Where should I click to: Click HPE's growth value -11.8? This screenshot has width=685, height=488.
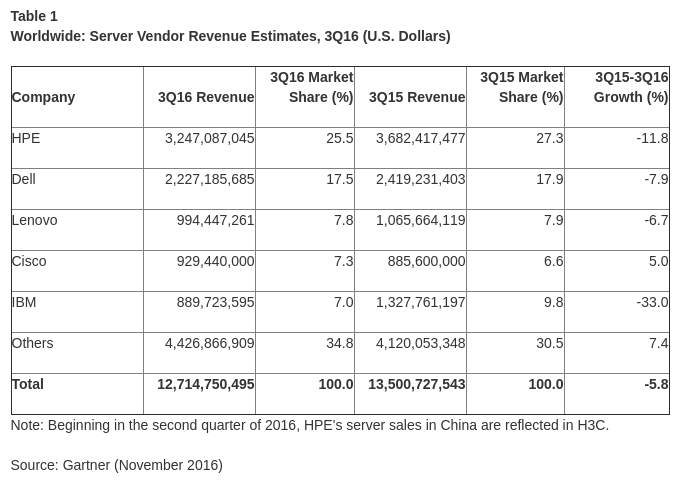coord(652,138)
